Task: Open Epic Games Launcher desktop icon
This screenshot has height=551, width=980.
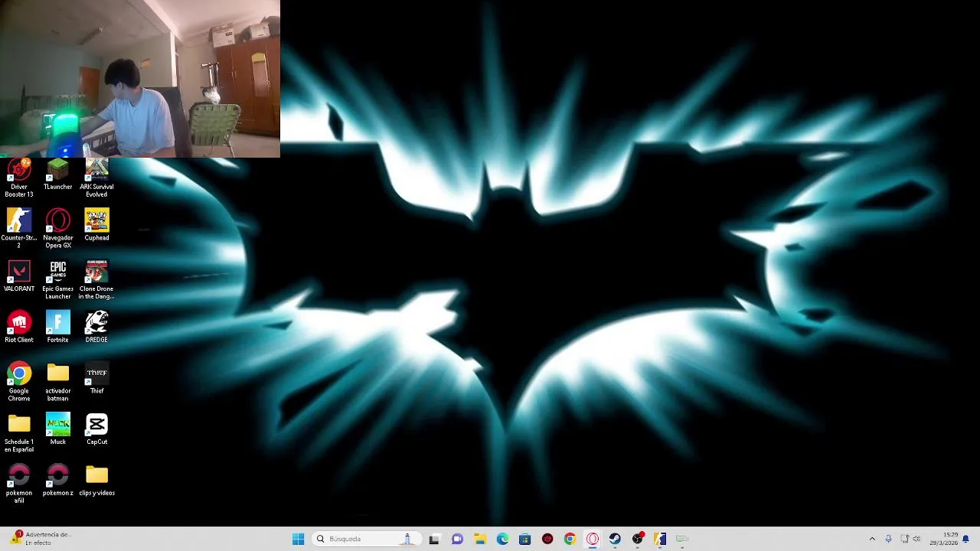Action: (x=57, y=279)
